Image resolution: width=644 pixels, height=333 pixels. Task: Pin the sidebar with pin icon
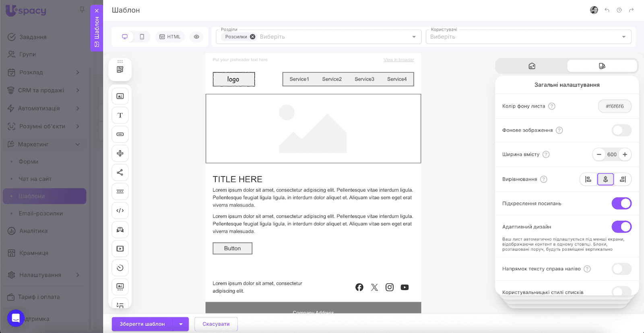click(82, 9)
